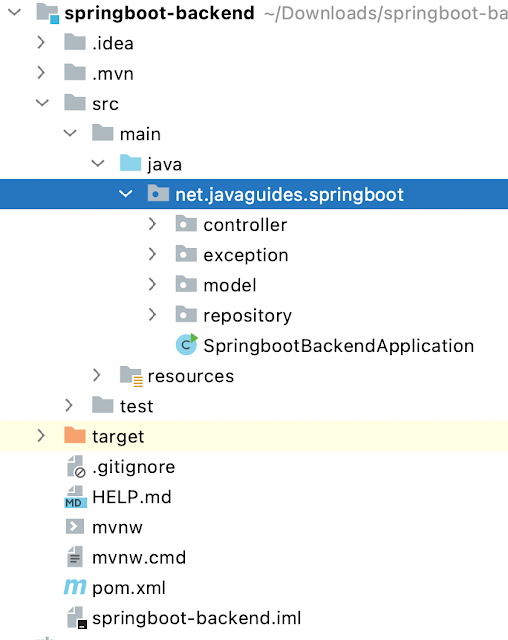Expand the model package
The width and height of the screenshot is (508, 640).
152,284
